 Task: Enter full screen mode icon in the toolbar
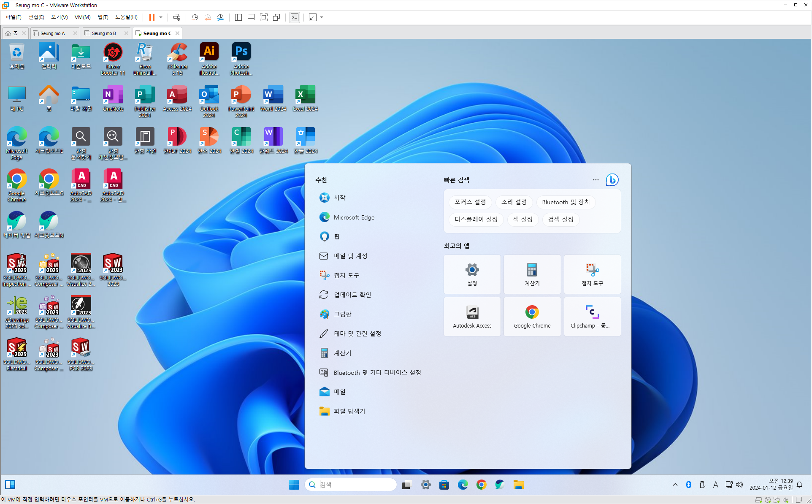pyautogui.click(x=264, y=17)
